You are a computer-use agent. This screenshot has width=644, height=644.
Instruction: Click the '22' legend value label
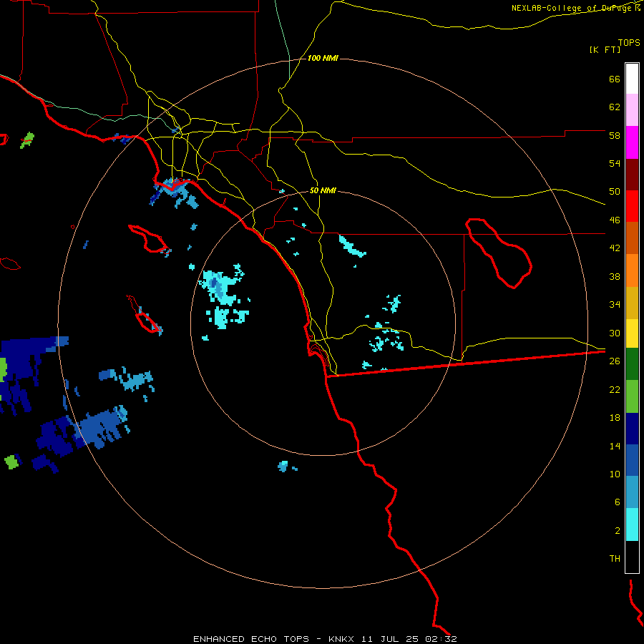click(x=615, y=389)
